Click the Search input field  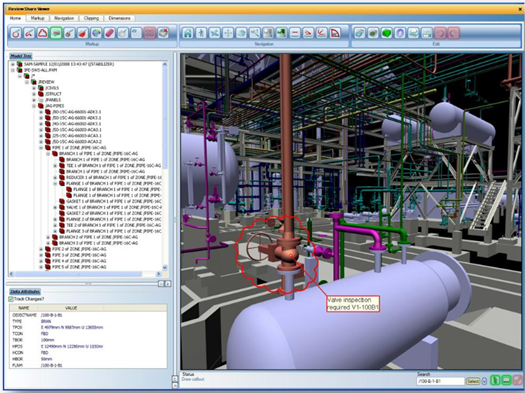coord(440,381)
